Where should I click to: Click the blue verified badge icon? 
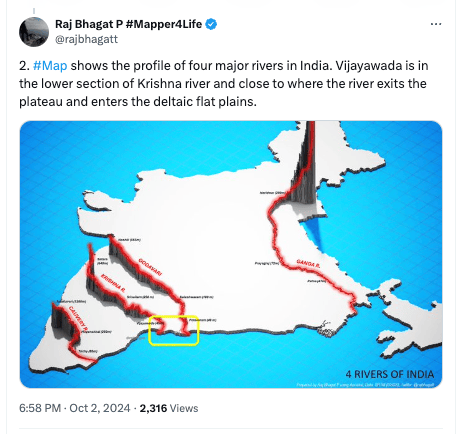(x=211, y=24)
